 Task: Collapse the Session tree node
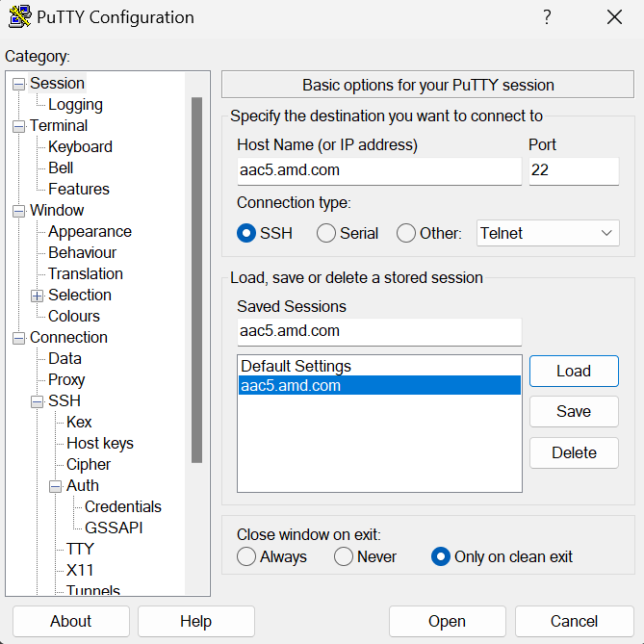[x=18, y=84]
